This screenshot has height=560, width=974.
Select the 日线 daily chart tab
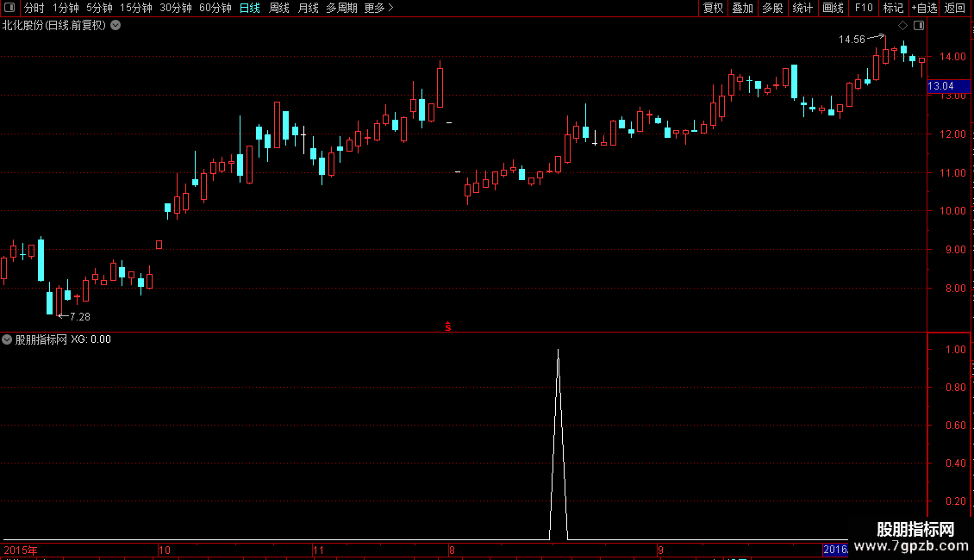click(x=250, y=8)
